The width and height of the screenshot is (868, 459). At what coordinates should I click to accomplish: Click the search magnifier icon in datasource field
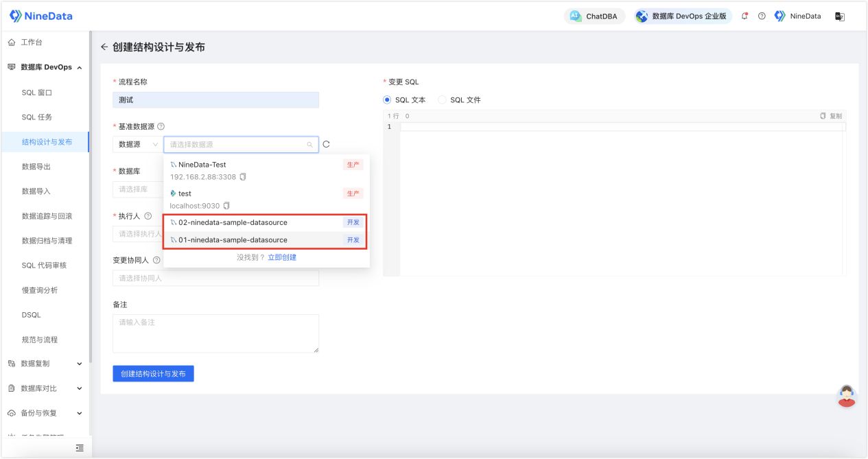tap(310, 145)
